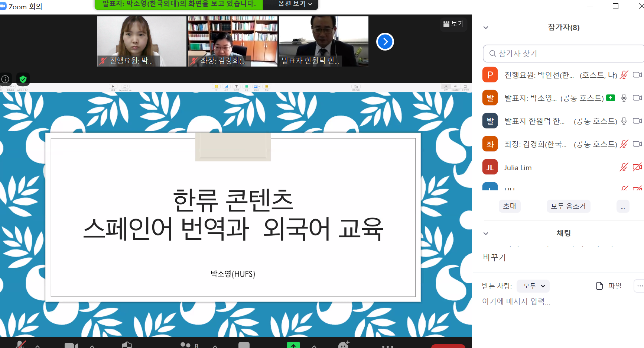The width and height of the screenshot is (644, 348).
Task: Click the meeting info icon
Action: pos(5,79)
